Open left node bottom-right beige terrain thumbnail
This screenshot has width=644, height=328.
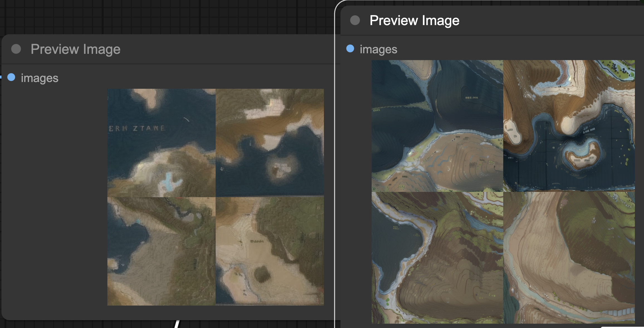[270, 251]
